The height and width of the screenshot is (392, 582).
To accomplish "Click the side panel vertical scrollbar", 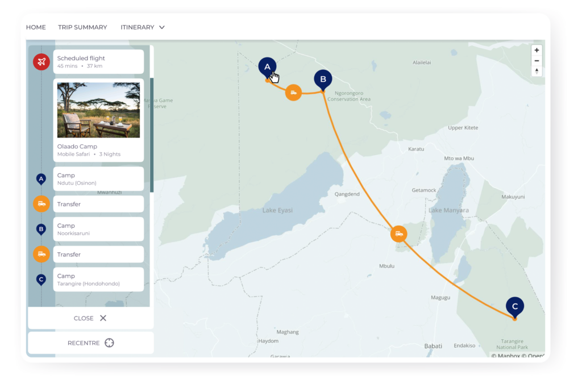I will pos(152,135).
